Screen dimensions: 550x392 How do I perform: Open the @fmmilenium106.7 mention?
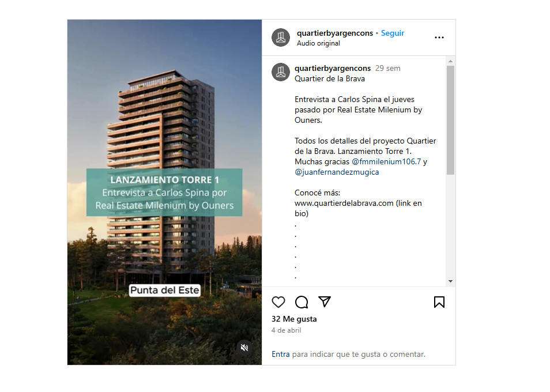click(386, 161)
